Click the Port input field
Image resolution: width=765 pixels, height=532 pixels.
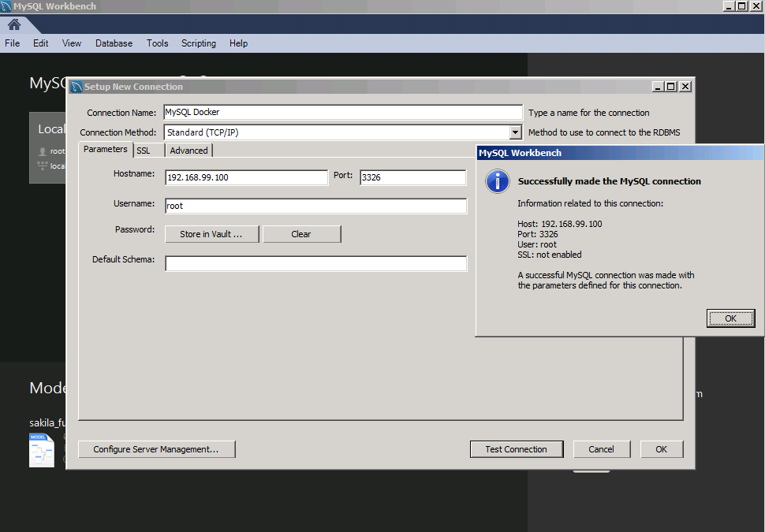point(412,177)
